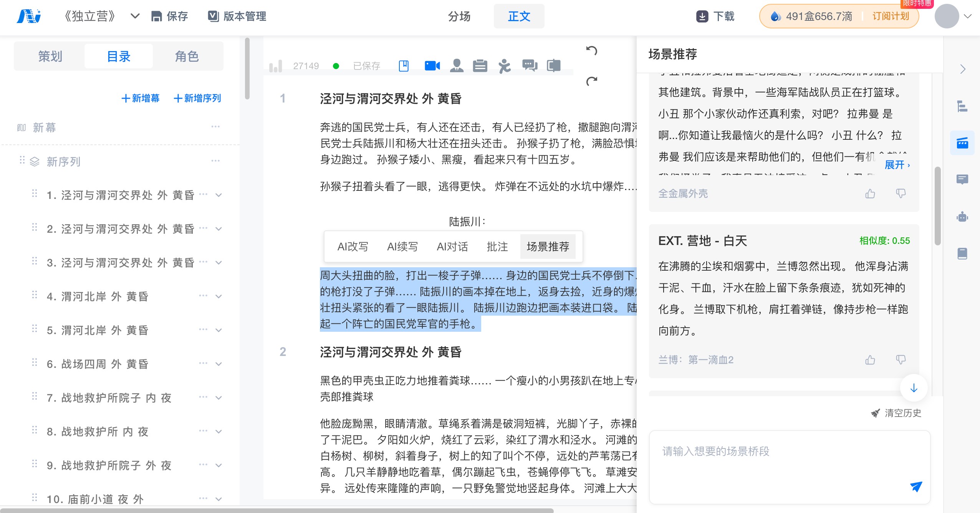Open more options for scene 9 战地救护所院子
This screenshot has width=980, height=513.
tap(203, 464)
